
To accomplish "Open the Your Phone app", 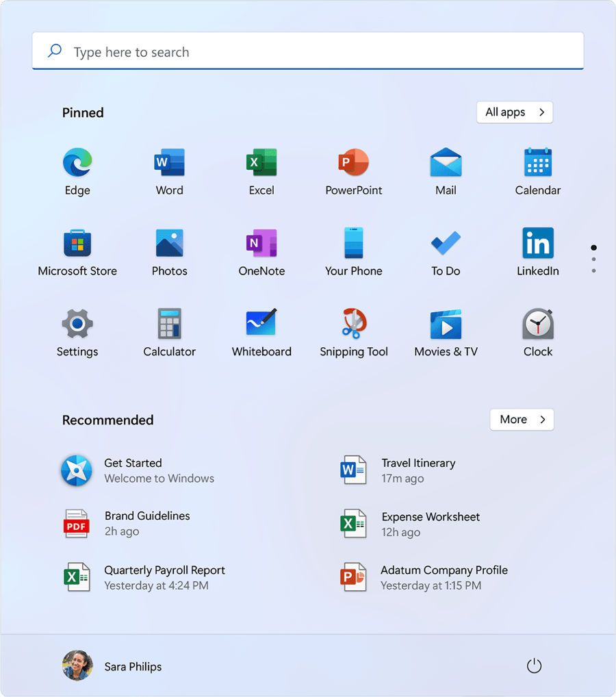I will point(354,252).
